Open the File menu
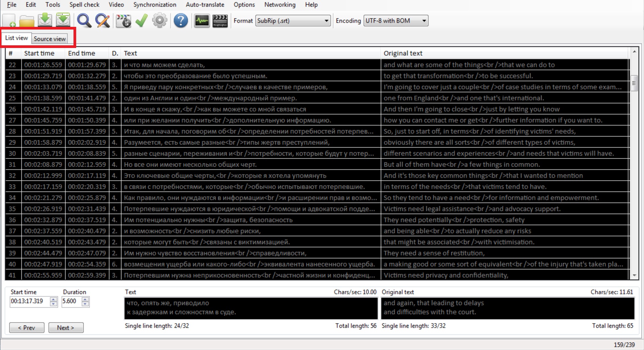The image size is (644, 350). tap(12, 5)
